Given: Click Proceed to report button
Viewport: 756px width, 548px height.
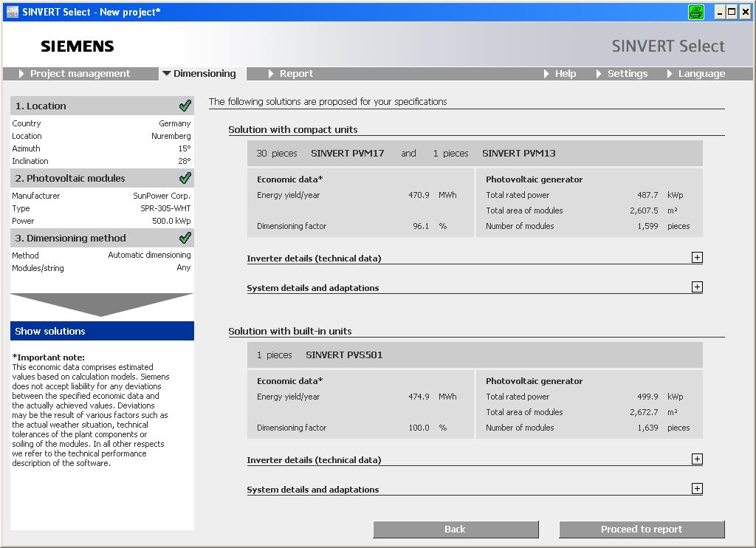Looking at the screenshot, I should pos(642,530).
